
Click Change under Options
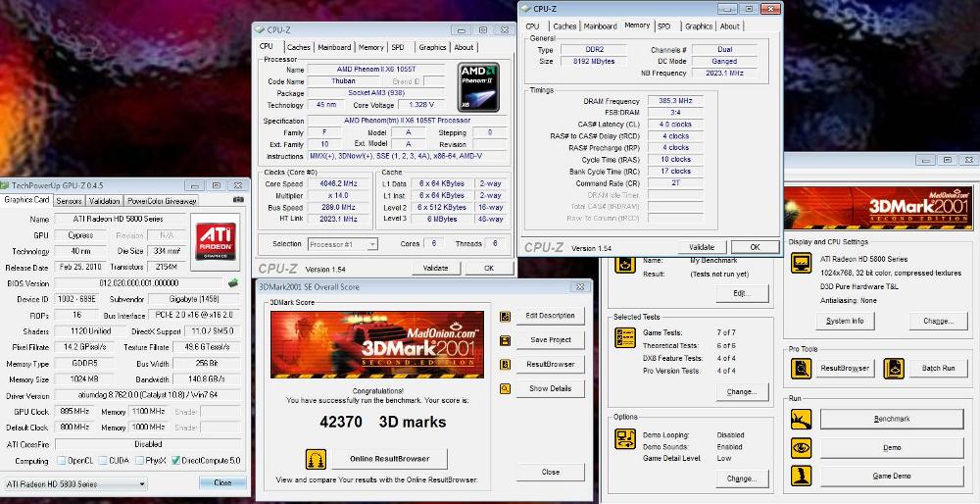click(741, 479)
